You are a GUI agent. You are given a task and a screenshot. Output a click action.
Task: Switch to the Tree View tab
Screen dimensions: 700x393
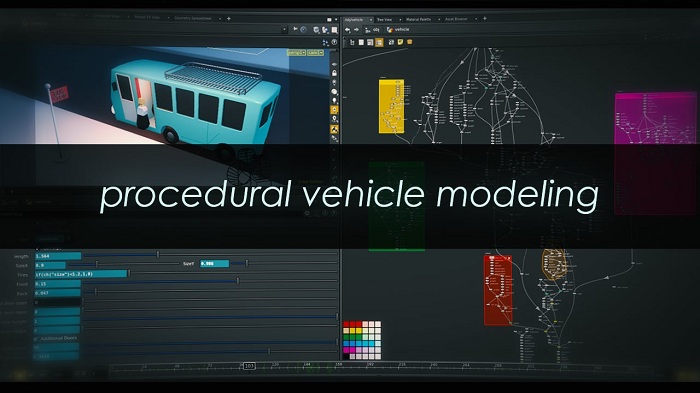coord(384,19)
